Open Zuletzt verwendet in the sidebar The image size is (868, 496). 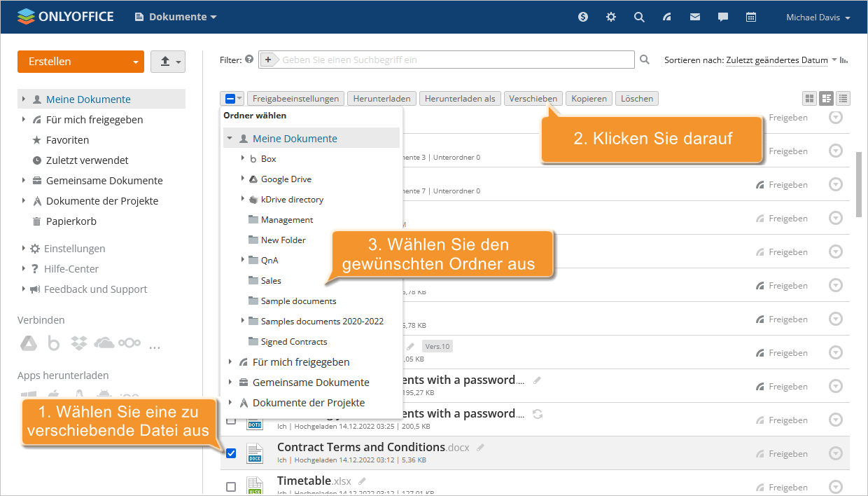tap(87, 160)
